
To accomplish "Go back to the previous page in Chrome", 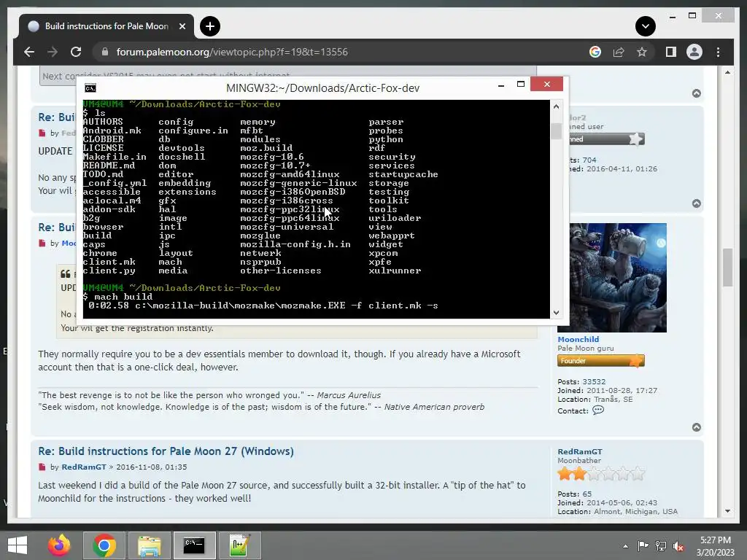I will point(29,52).
